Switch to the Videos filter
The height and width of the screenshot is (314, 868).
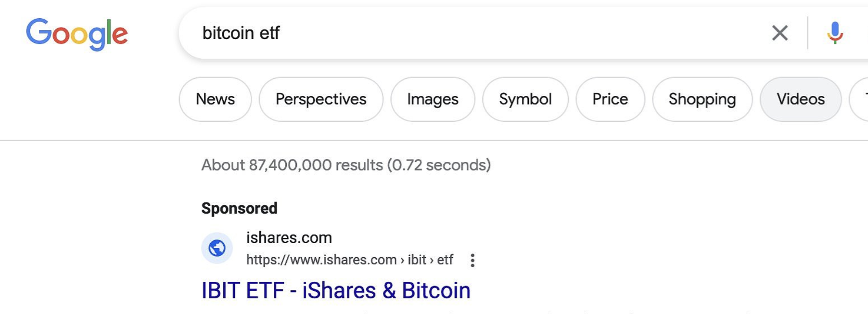pyautogui.click(x=801, y=99)
